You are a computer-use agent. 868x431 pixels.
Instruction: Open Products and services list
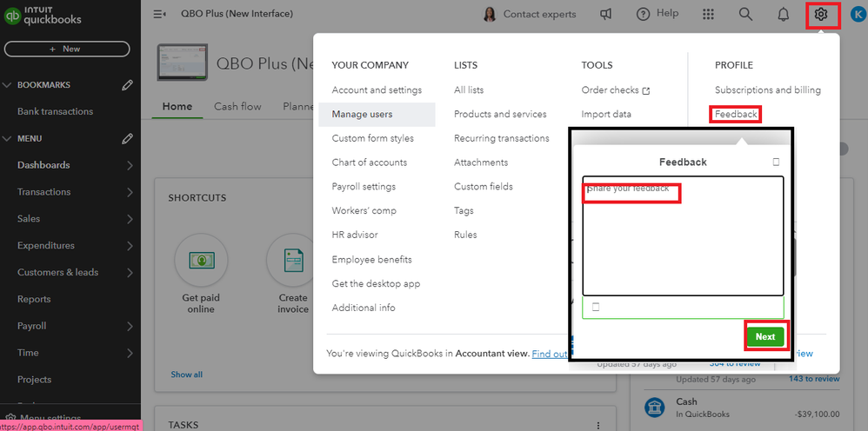coord(500,114)
